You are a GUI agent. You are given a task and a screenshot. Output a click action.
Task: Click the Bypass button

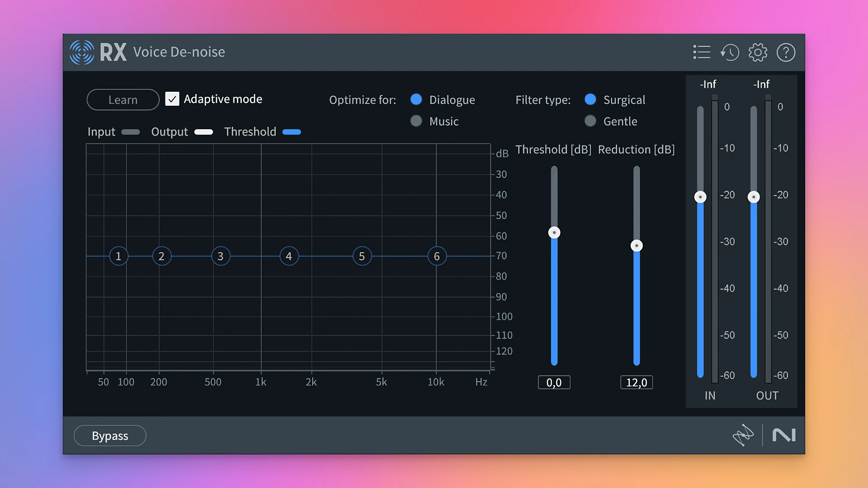point(109,435)
